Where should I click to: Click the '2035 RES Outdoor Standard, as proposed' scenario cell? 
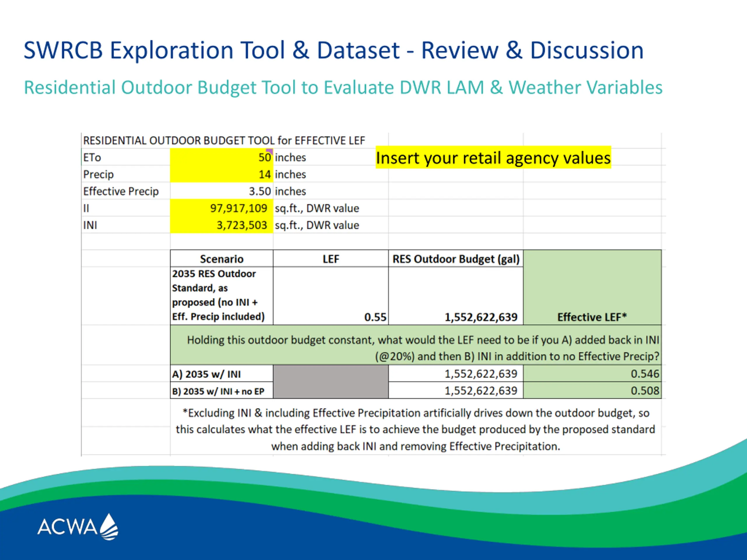click(221, 296)
